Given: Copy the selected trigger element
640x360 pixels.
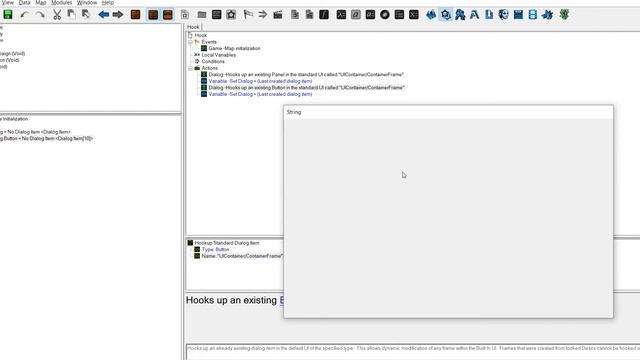Looking at the screenshot, I should coord(71,15).
